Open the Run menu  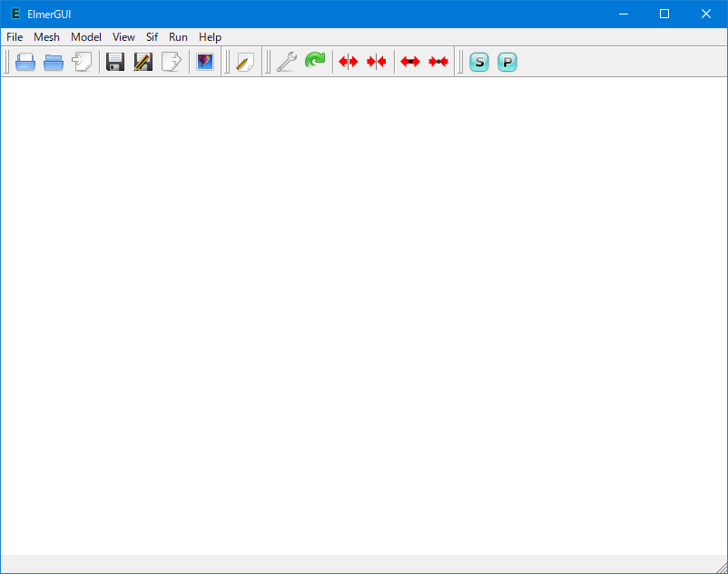click(178, 37)
